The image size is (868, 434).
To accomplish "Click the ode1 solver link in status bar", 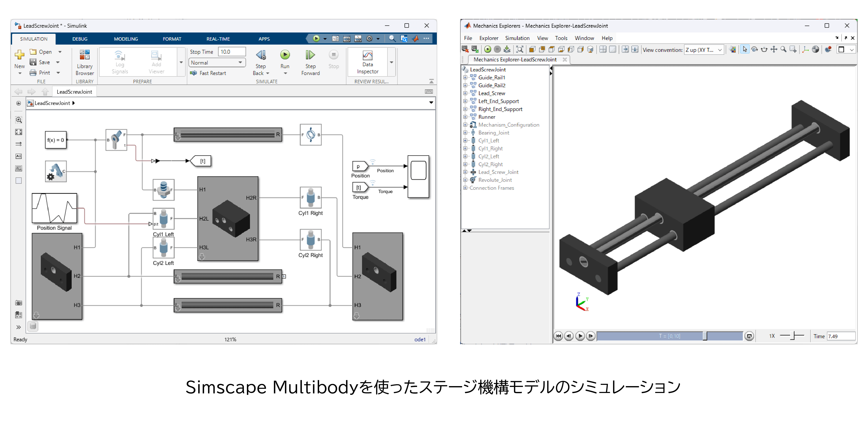I will (x=420, y=339).
